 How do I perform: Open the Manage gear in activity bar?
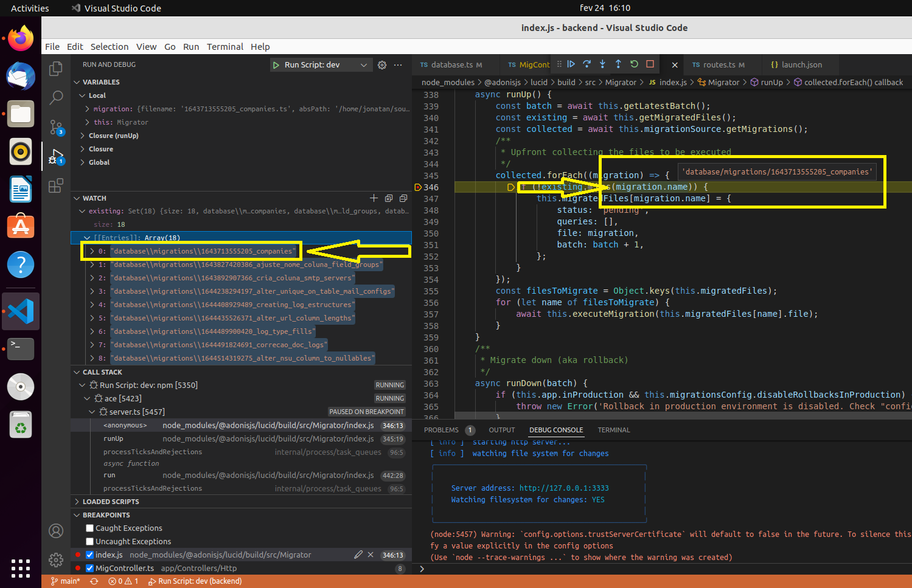[56, 560]
